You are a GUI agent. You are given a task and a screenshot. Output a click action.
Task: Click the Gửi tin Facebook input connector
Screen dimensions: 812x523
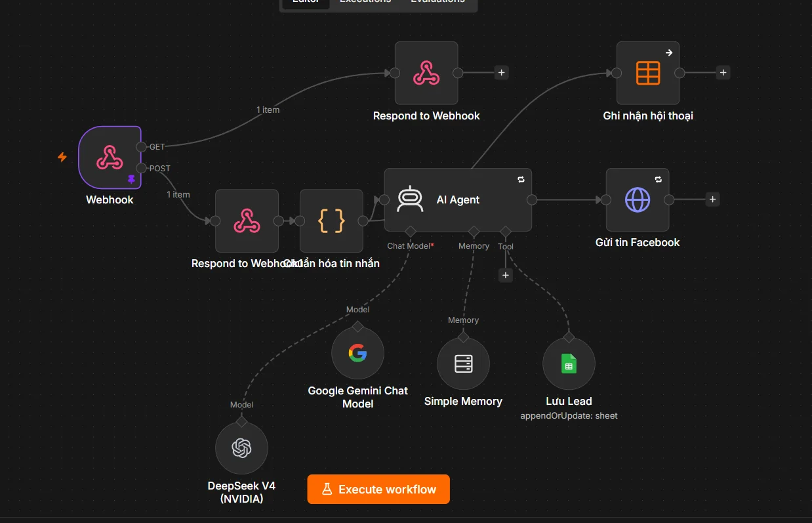click(606, 199)
